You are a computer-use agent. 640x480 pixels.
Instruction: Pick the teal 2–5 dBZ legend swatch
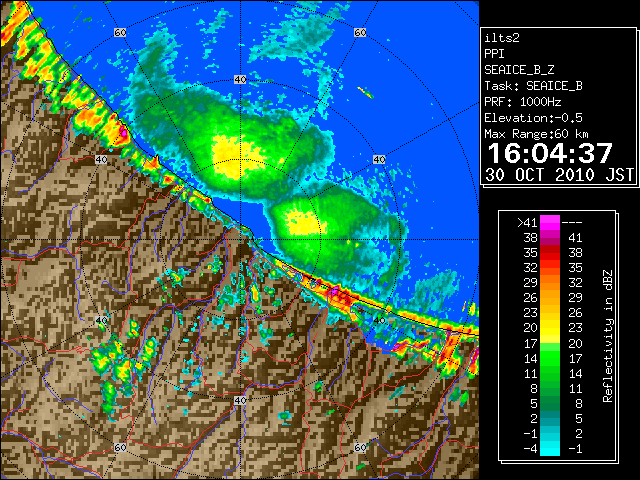coord(550,419)
